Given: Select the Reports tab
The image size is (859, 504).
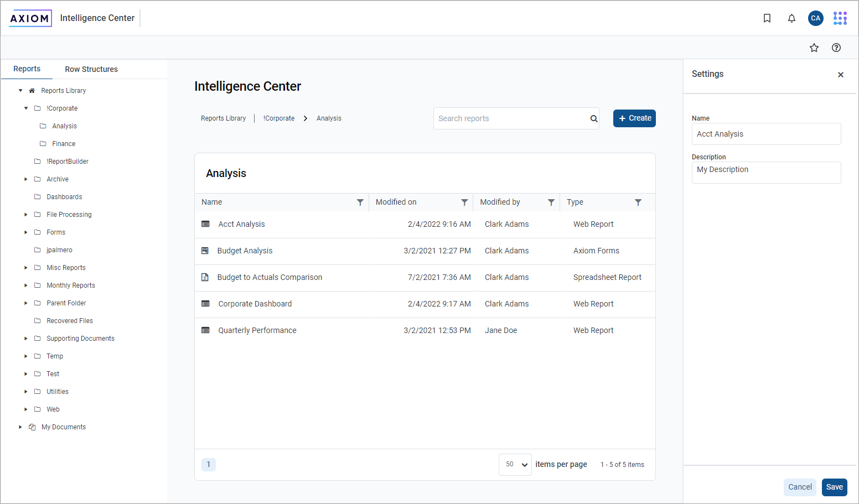Looking at the screenshot, I should pos(27,69).
